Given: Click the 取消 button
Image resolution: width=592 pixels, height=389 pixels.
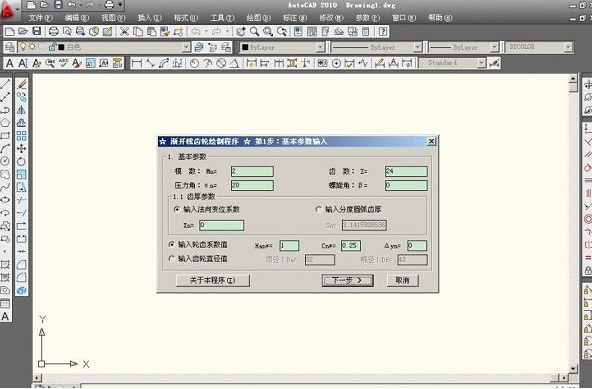Looking at the screenshot, I should pyautogui.click(x=402, y=280).
